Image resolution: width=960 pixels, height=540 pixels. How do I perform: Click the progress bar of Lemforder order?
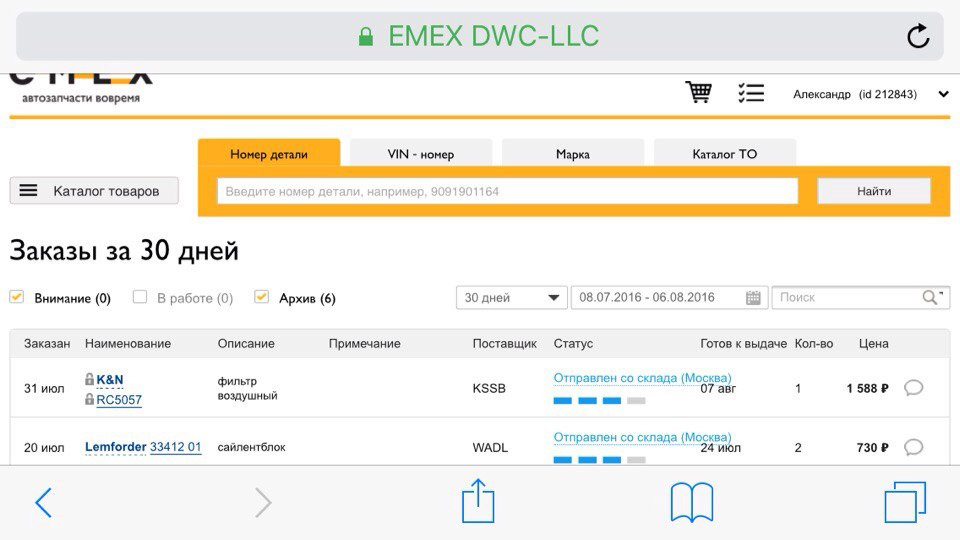click(x=599, y=460)
